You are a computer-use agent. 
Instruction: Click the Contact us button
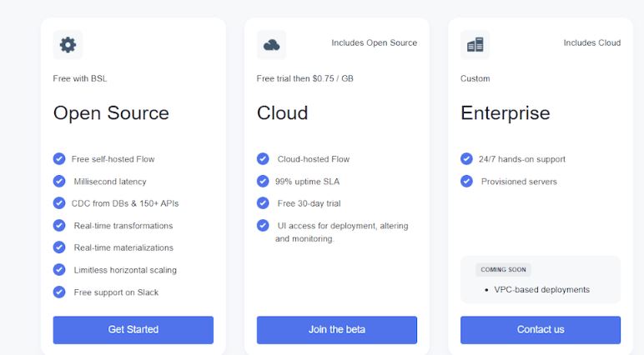pos(541,330)
